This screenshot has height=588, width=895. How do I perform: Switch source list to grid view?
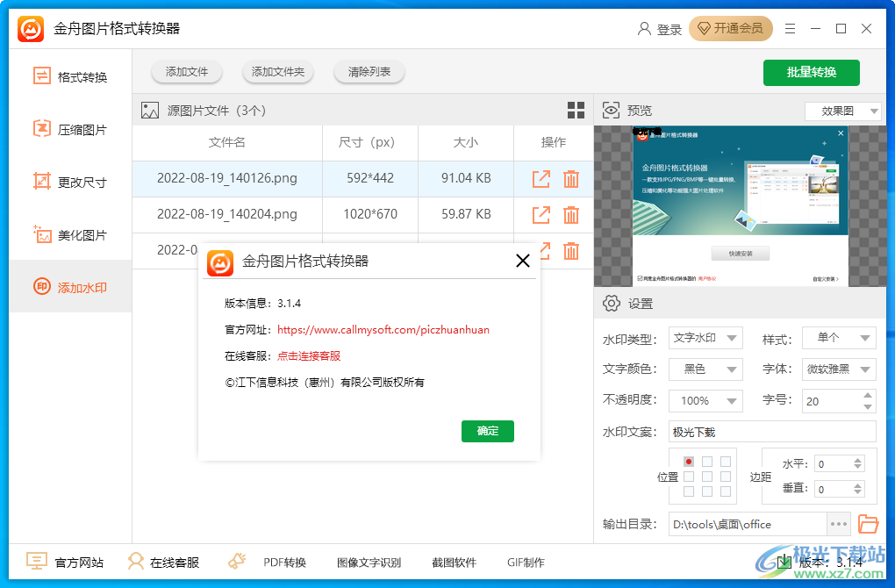click(x=576, y=111)
